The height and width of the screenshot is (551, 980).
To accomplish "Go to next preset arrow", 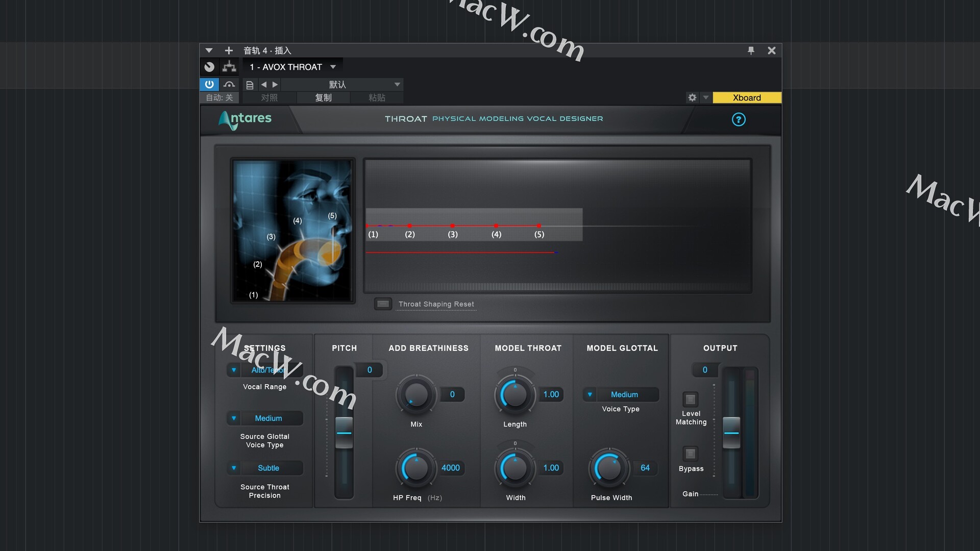I will point(275,85).
